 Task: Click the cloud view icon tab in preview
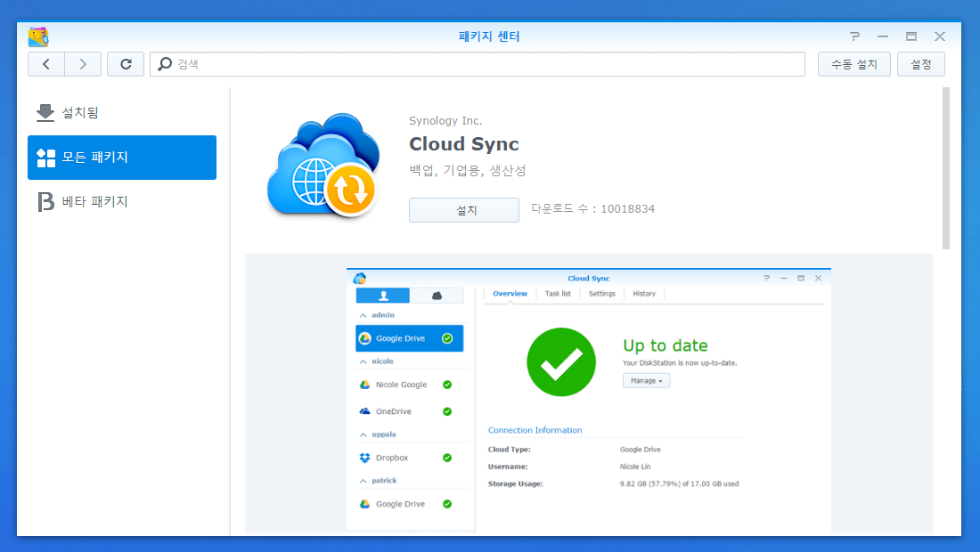(437, 296)
